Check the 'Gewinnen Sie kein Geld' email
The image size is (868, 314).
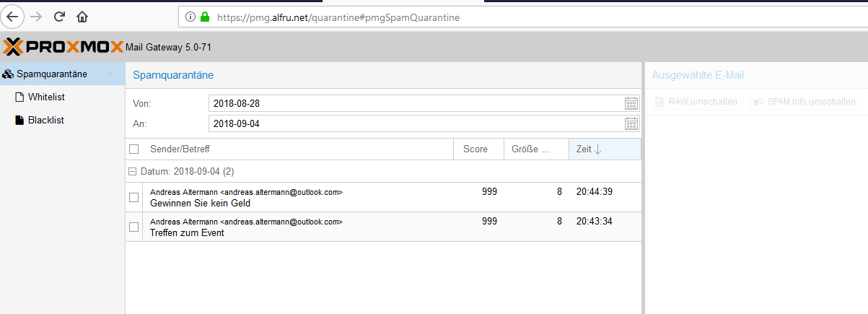(x=133, y=197)
